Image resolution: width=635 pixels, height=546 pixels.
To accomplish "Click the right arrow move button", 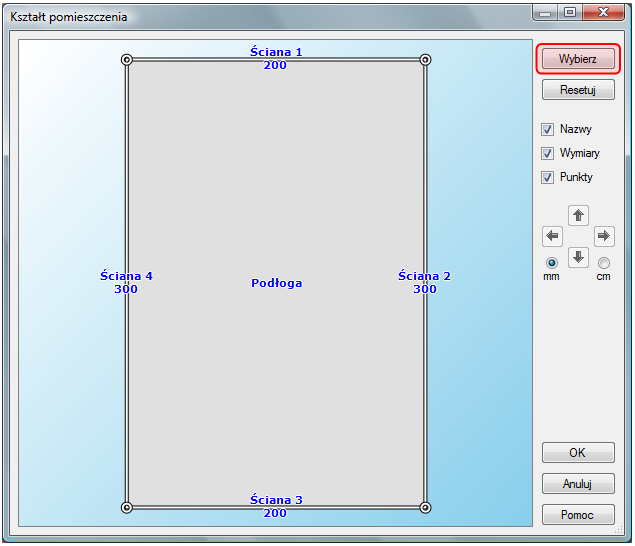I will click(604, 236).
